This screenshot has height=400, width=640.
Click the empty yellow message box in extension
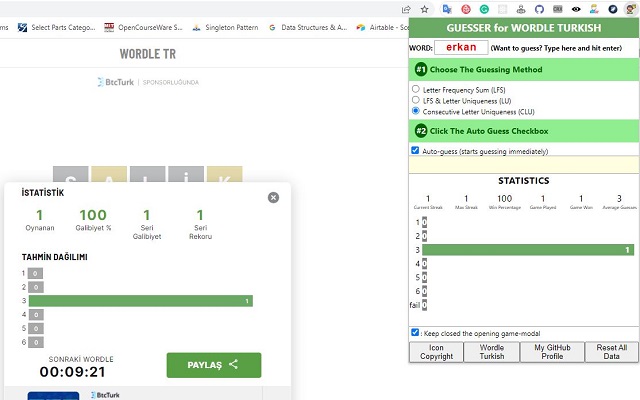524,164
